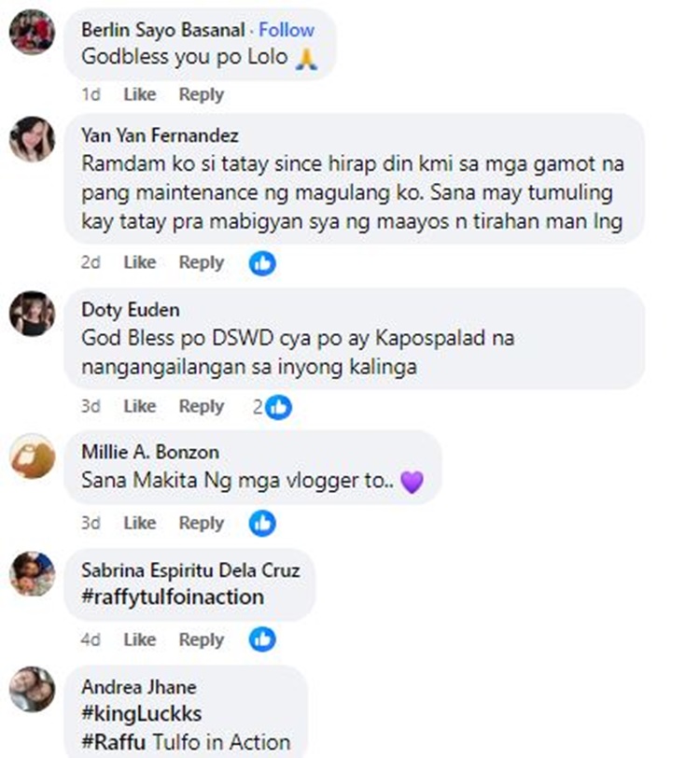The image size is (700, 758).
Task: Like Berlin Sayo Basanal's comment
Action: tap(140, 93)
